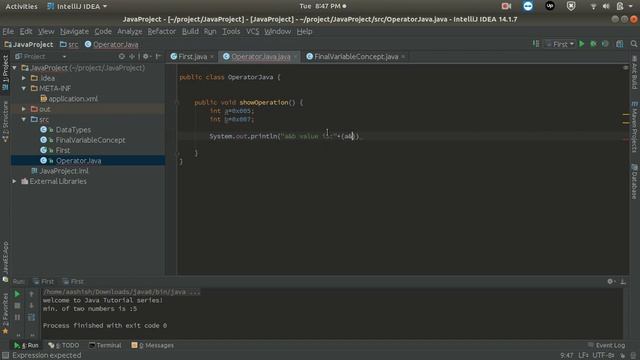Switch to First.java editor tab

(x=192, y=57)
